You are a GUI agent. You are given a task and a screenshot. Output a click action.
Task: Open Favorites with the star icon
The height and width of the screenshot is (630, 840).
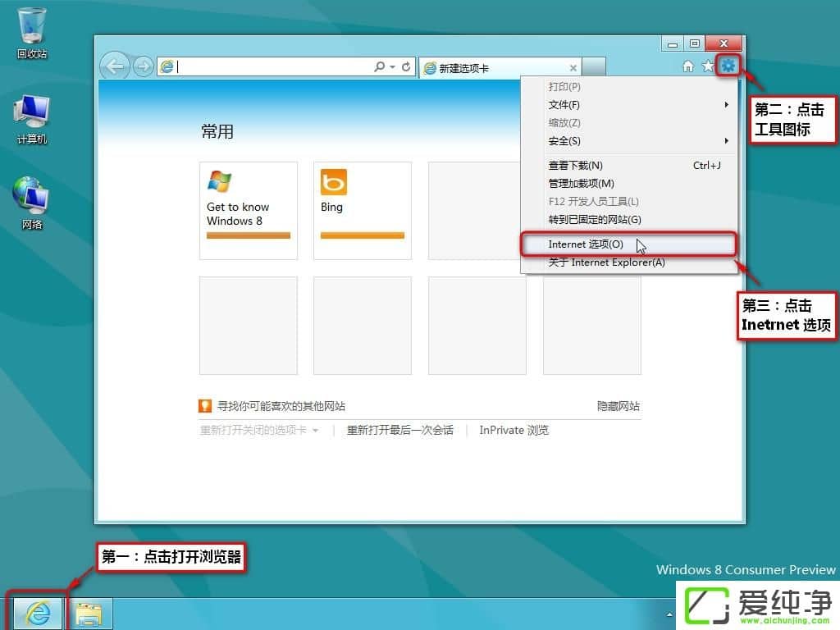pos(708,66)
